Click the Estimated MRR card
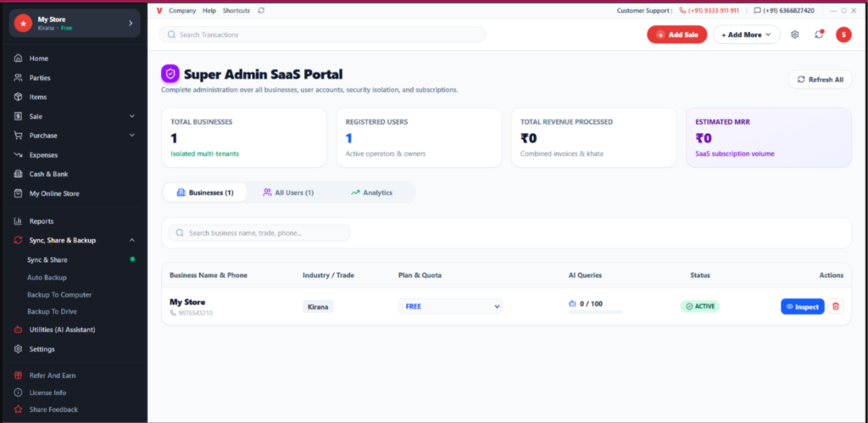 pos(769,137)
